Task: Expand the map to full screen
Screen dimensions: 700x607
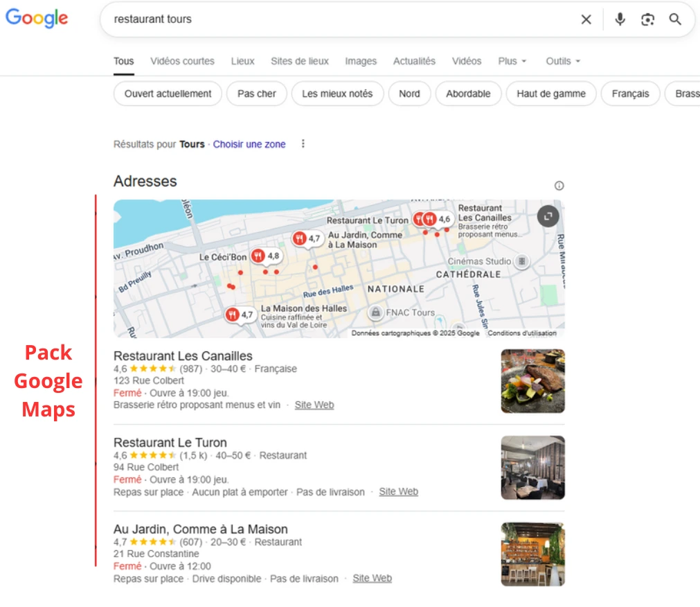Action: 548,216
